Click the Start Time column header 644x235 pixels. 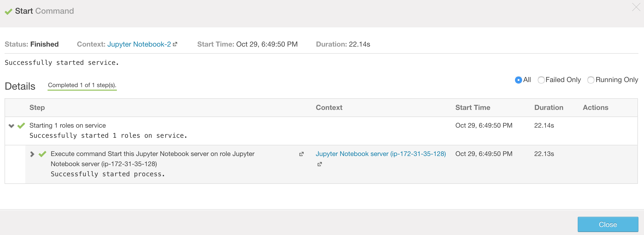point(473,108)
